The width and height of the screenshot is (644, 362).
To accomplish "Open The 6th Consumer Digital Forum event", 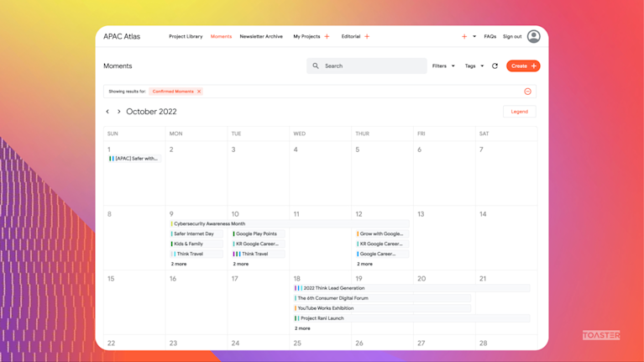I will (x=382, y=298).
